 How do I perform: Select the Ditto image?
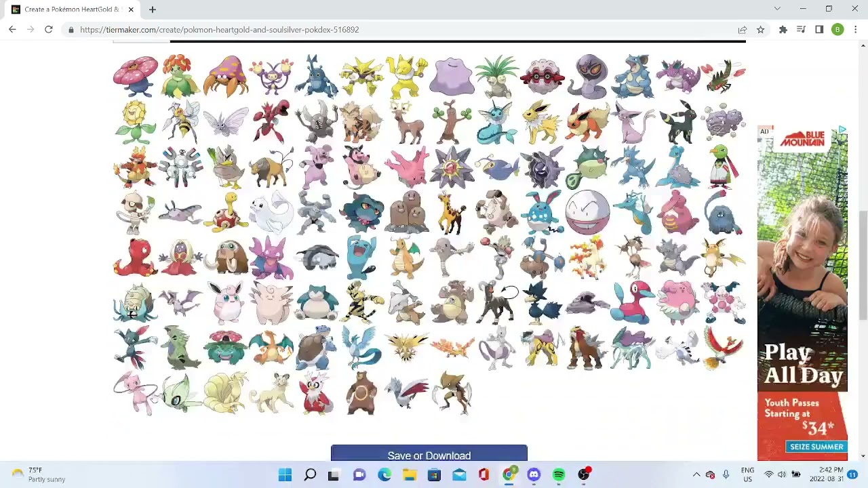(452, 76)
